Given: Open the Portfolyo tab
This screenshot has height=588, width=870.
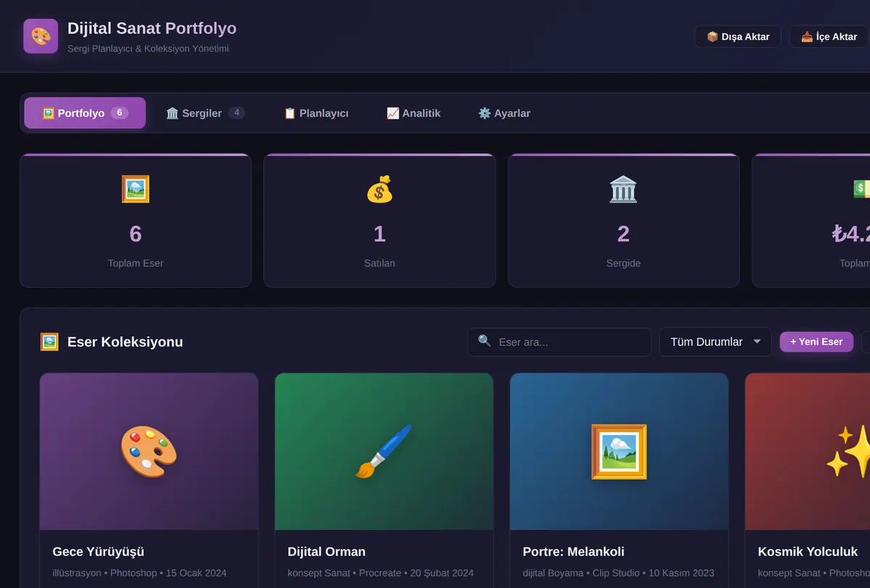Looking at the screenshot, I should (85, 113).
